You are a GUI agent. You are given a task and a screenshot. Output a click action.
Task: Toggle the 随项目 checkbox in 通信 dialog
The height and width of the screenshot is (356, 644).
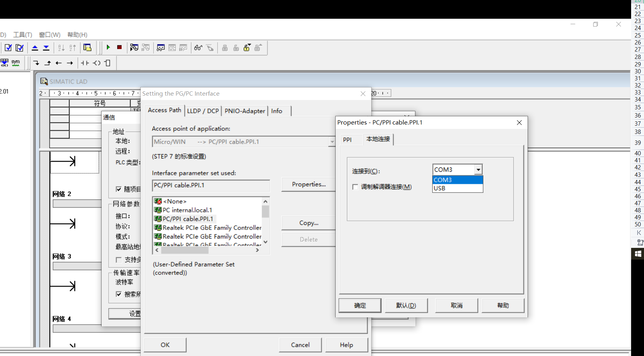[119, 189]
